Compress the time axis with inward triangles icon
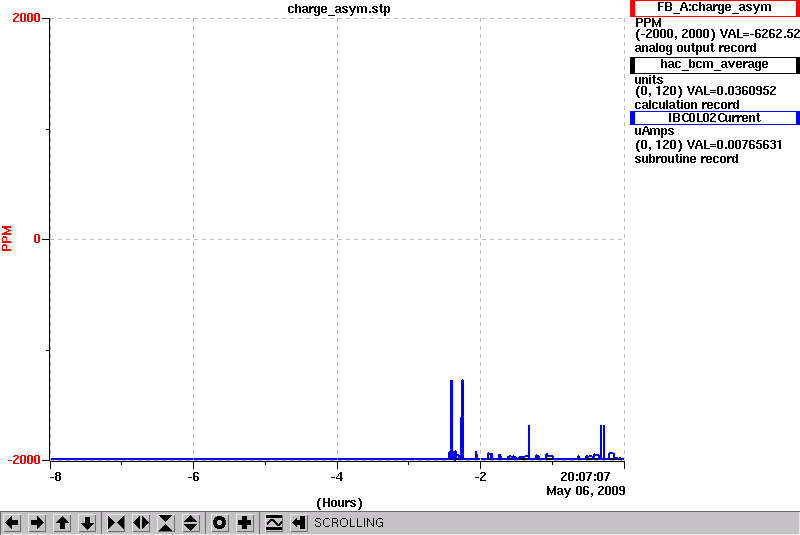Image resolution: width=800 pixels, height=535 pixels. pyautogui.click(x=116, y=523)
